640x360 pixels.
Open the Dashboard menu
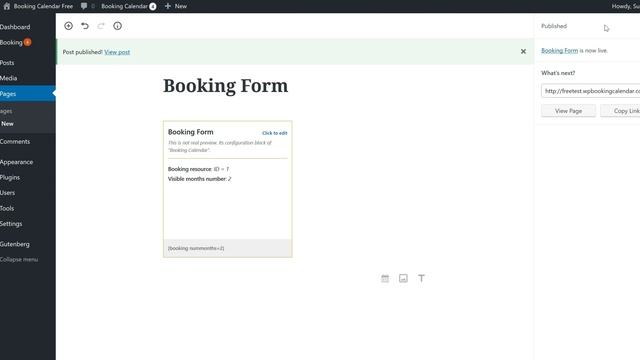pos(15,27)
